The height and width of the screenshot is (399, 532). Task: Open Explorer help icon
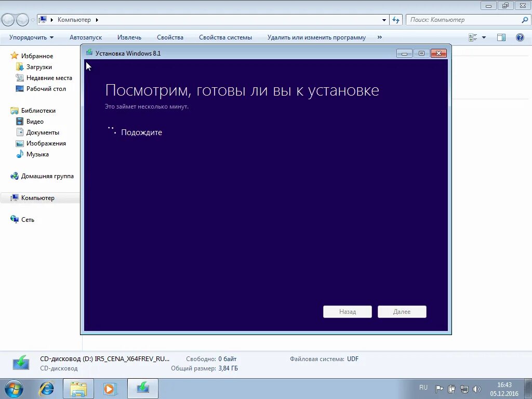[x=520, y=37]
